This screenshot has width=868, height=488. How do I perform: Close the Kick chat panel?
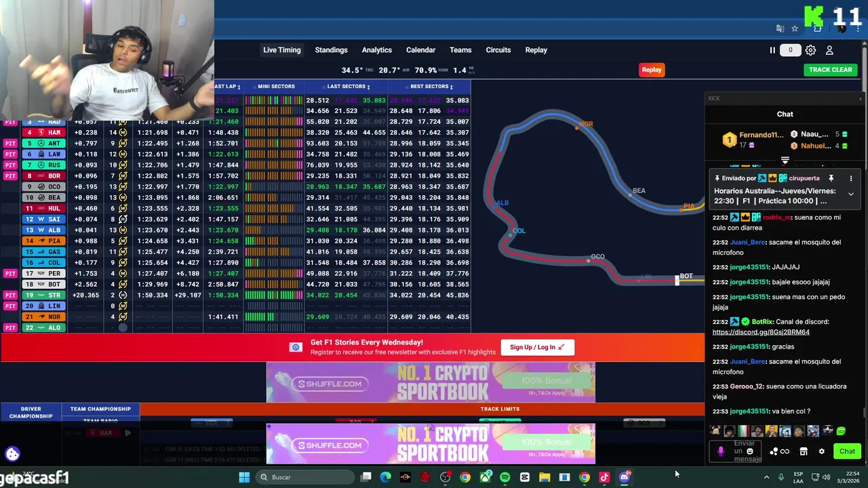(860, 99)
